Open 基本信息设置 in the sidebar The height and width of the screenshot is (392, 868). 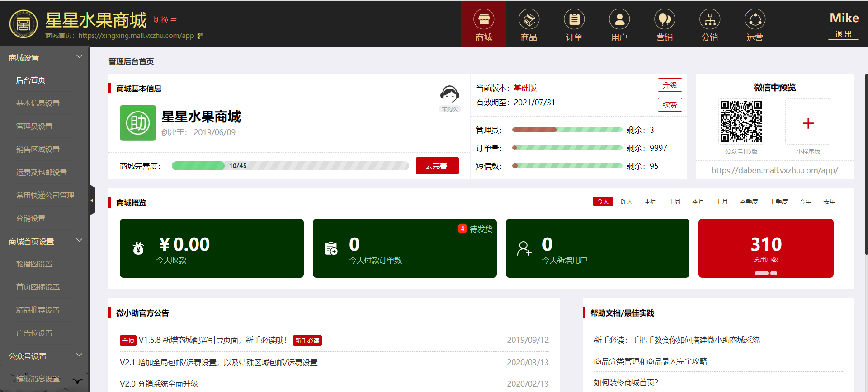(x=38, y=103)
